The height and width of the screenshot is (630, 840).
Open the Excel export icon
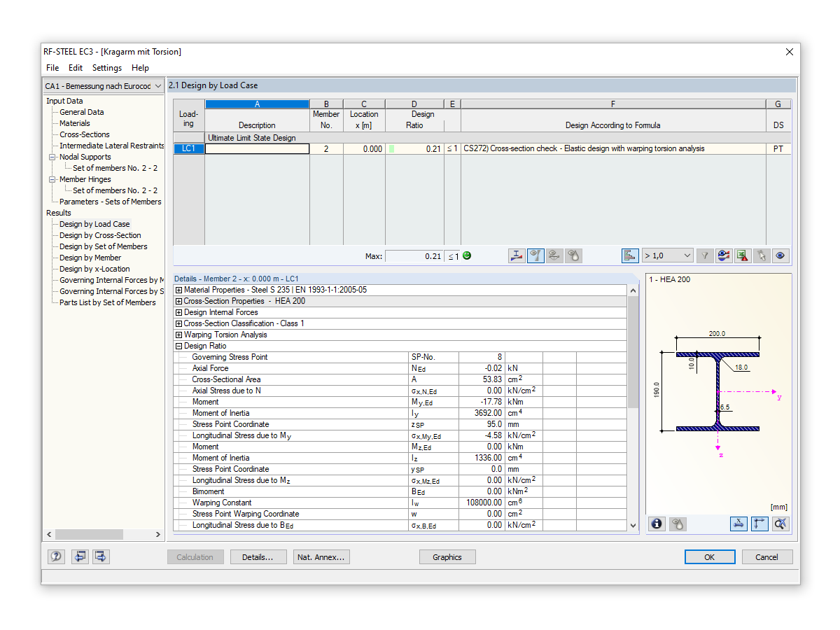[743, 255]
